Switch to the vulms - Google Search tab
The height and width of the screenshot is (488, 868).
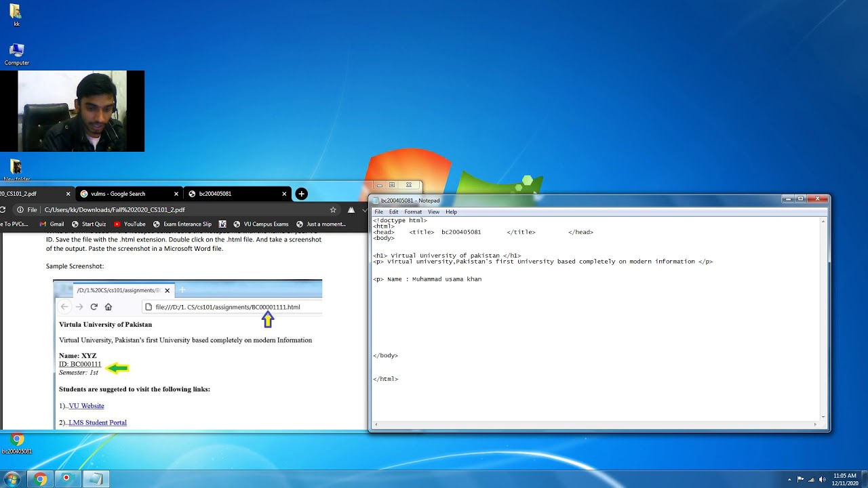(129, 194)
